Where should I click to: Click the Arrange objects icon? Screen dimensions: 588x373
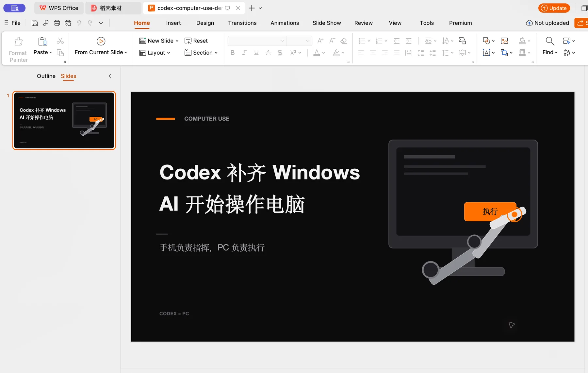coord(504,53)
